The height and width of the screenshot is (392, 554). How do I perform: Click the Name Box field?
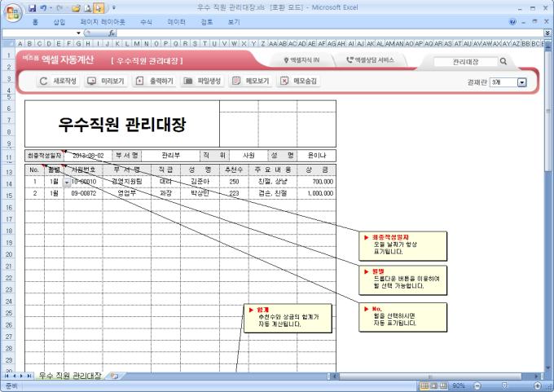[39, 33]
